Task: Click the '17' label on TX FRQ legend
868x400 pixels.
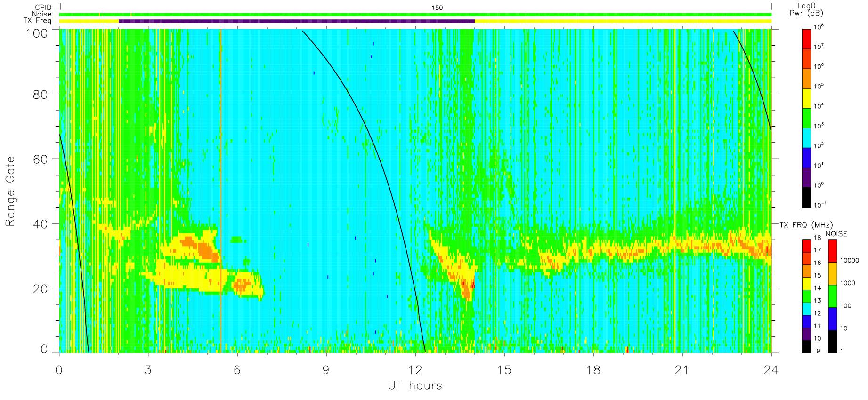Action: [x=817, y=250]
